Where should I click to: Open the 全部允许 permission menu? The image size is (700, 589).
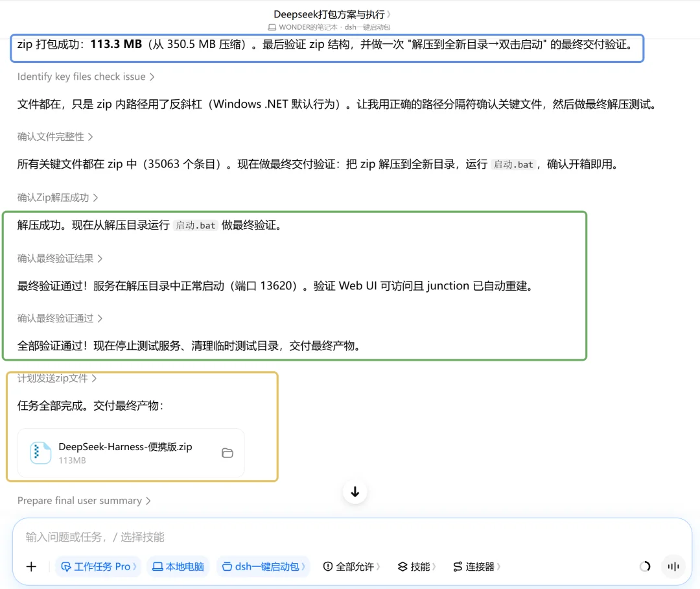(x=351, y=567)
